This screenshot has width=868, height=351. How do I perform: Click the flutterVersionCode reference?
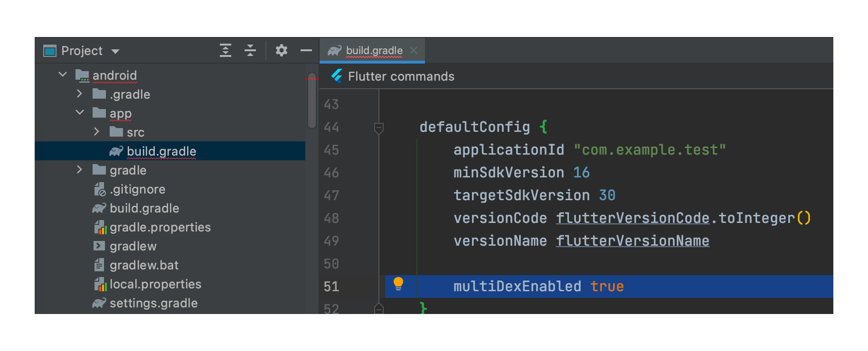click(x=633, y=218)
